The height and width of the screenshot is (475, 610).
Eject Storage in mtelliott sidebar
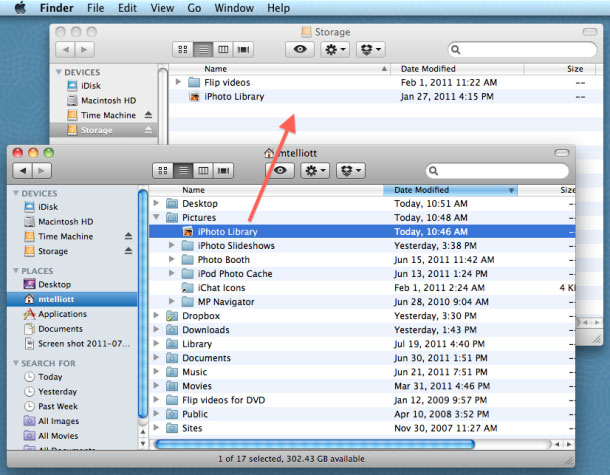pyautogui.click(x=128, y=251)
